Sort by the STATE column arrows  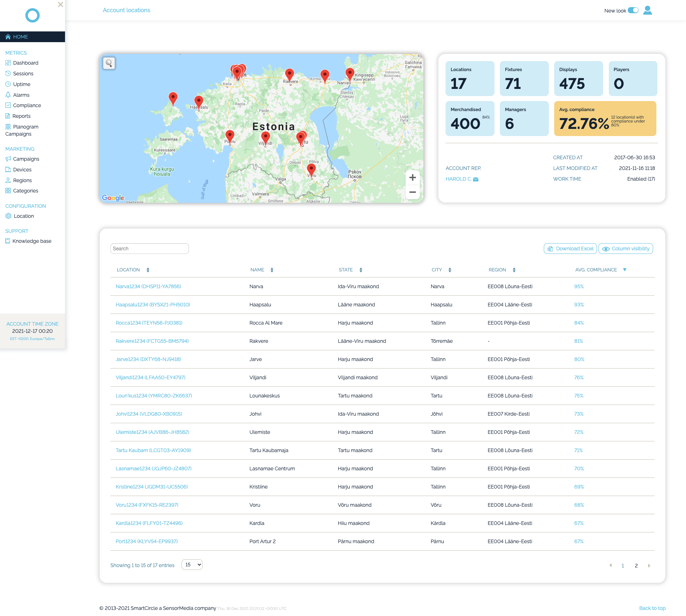pyautogui.click(x=361, y=270)
